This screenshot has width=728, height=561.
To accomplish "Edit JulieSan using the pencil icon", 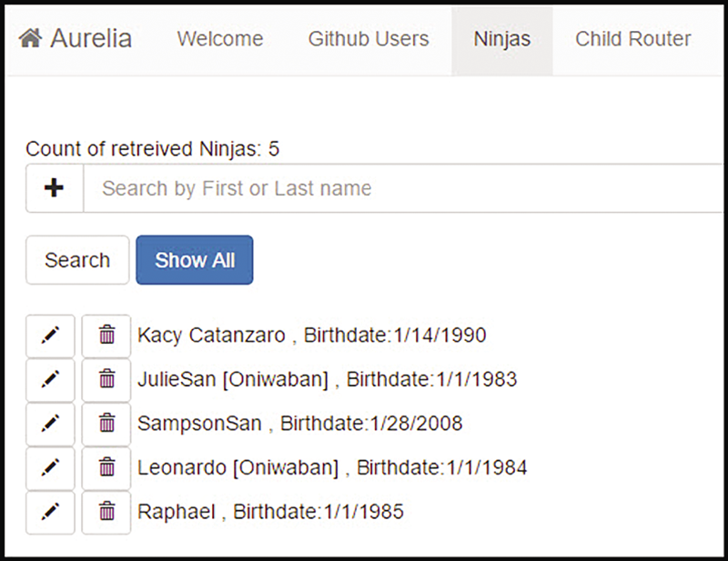I will [x=50, y=380].
